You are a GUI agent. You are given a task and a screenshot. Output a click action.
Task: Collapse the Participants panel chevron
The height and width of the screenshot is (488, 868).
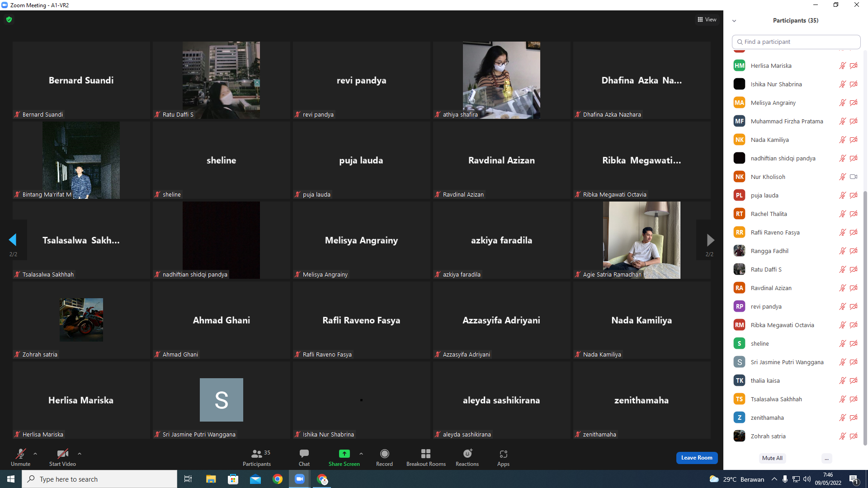734,21
